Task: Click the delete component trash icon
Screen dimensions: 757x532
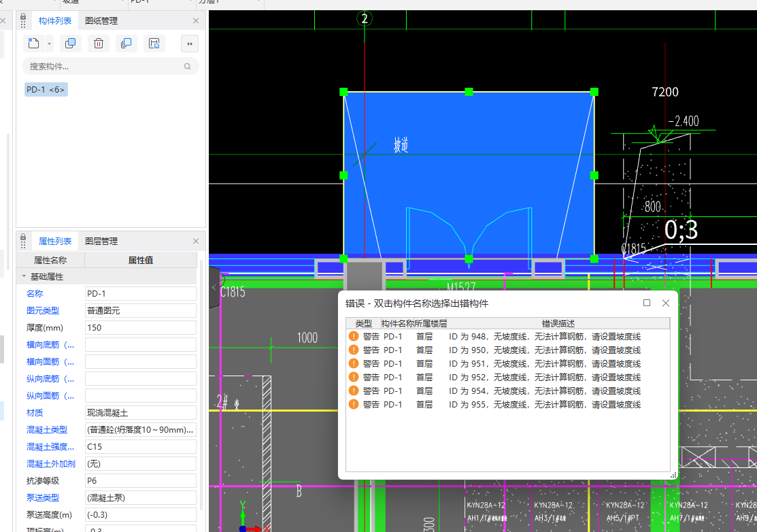Action: (99, 44)
